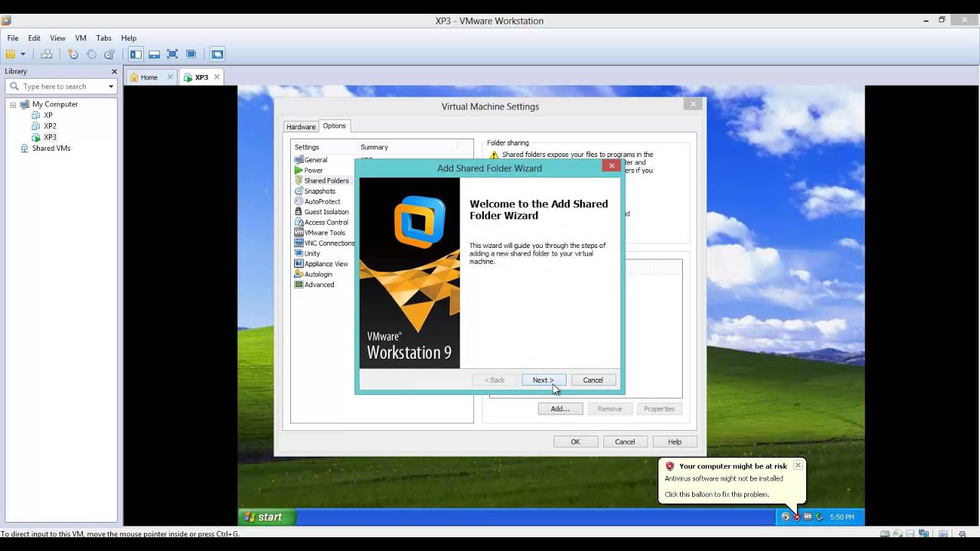Viewport: 980px width, 551px height.
Task: Open the power options dropdown arrow
Action: point(23,54)
